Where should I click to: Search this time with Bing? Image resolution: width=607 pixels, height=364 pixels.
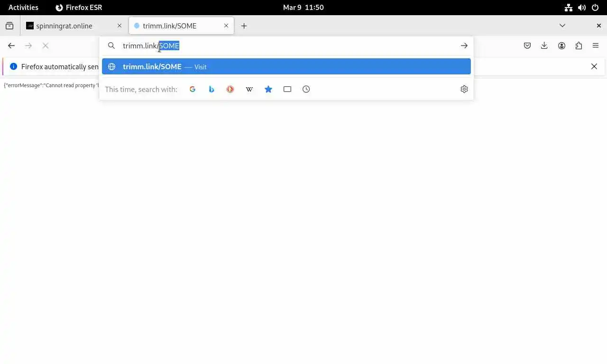tap(212, 89)
